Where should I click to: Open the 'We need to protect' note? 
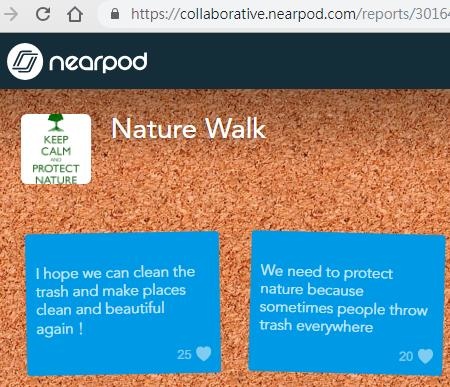[x=347, y=303]
